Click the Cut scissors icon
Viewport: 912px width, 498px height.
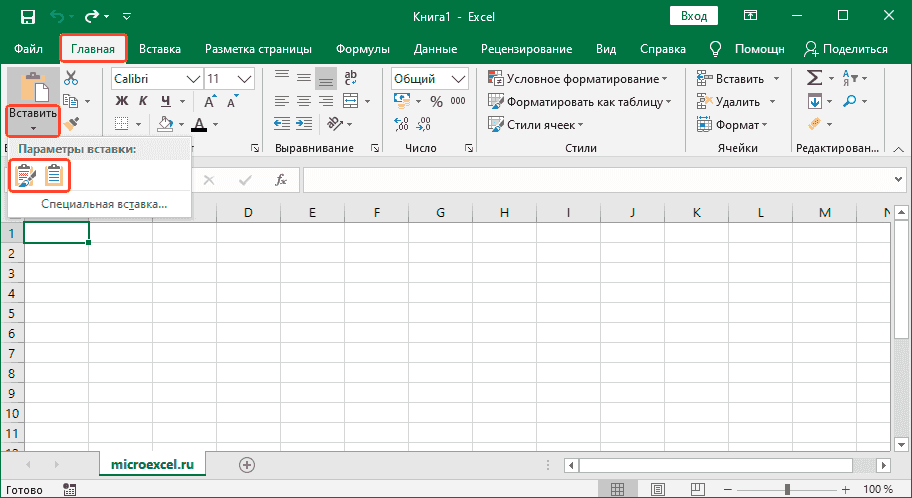tap(71, 78)
